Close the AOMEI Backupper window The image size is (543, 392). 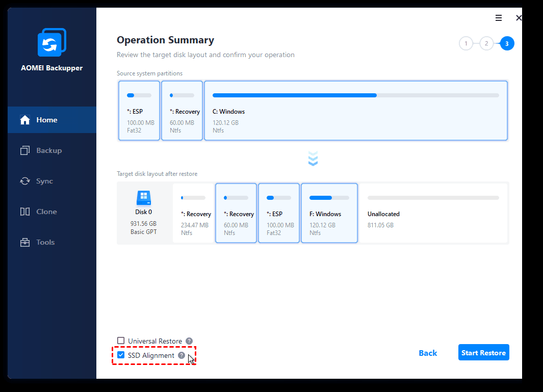coord(519,18)
